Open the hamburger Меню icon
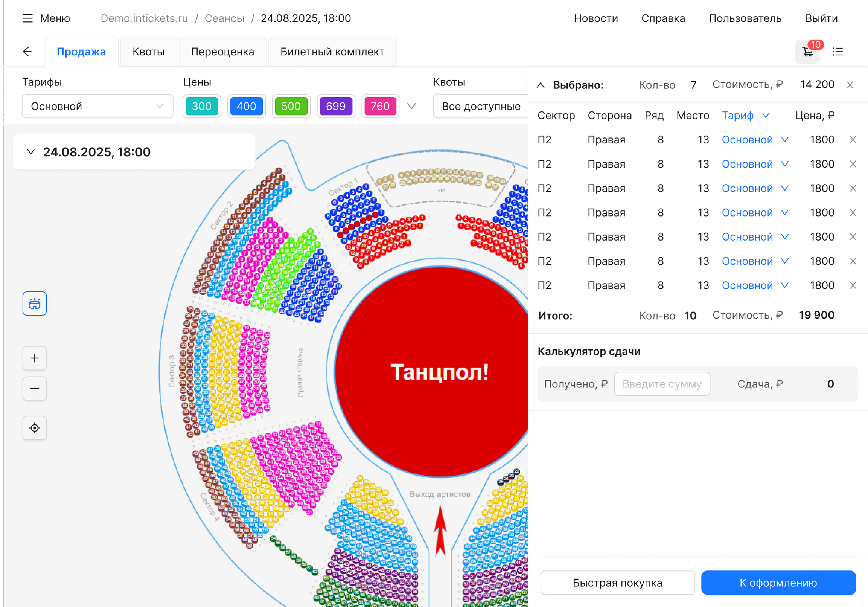The height and width of the screenshot is (607, 868). [x=27, y=18]
